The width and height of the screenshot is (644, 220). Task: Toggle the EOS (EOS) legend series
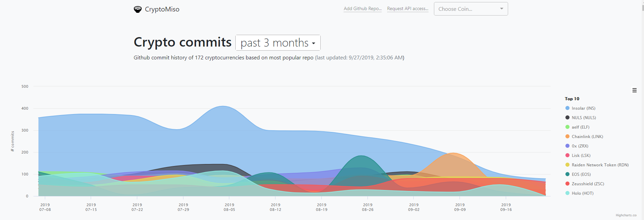pos(578,174)
